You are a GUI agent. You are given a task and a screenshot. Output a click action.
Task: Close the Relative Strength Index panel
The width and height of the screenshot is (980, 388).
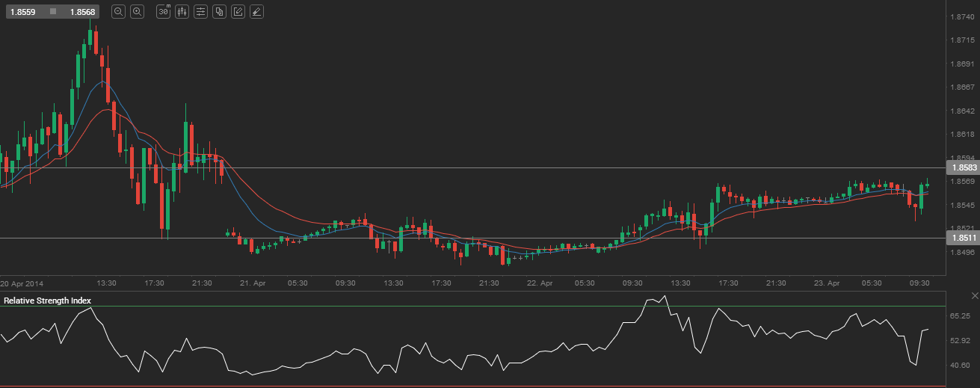(x=973, y=297)
